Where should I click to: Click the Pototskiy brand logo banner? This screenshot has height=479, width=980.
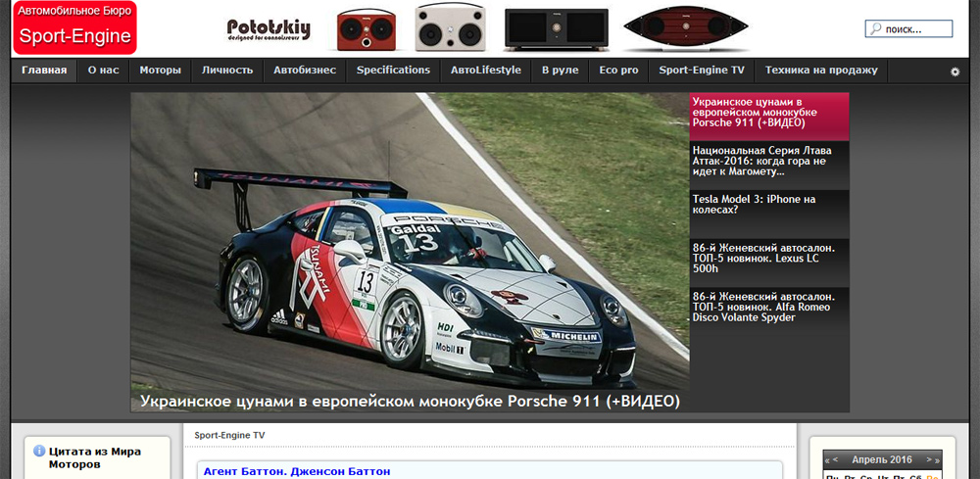(x=269, y=29)
